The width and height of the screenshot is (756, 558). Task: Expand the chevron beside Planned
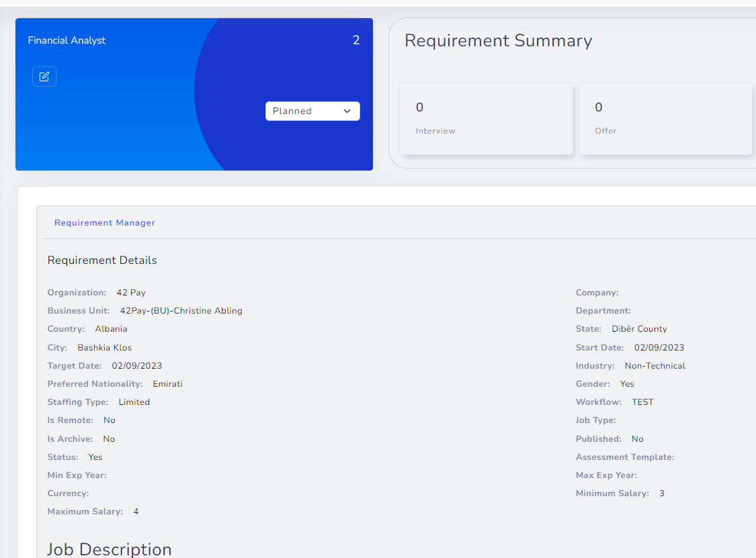coord(347,111)
